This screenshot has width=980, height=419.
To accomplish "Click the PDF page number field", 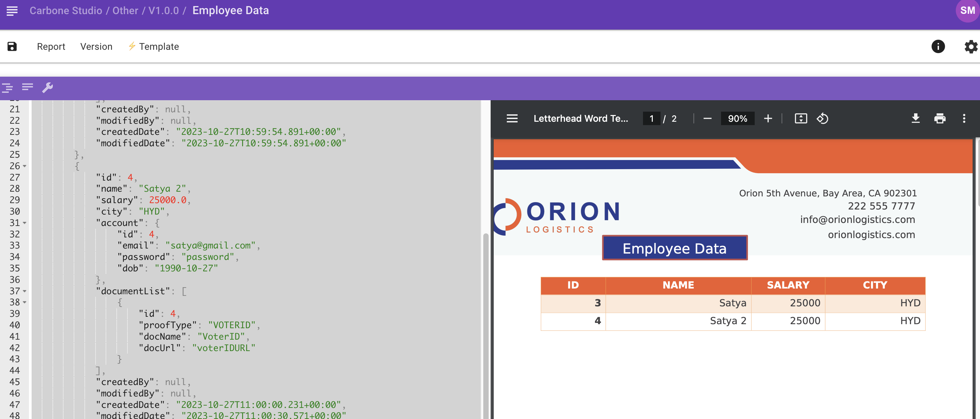I will pos(651,118).
